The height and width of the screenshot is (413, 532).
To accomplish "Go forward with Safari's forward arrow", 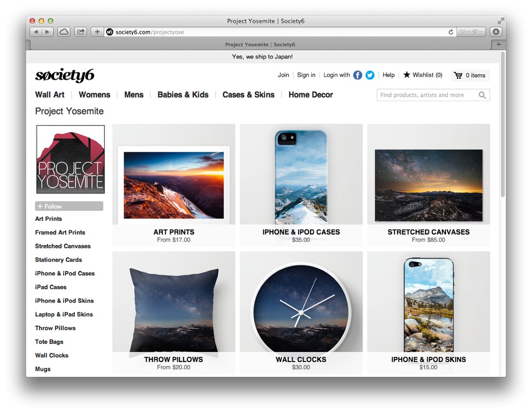I will [x=48, y=32].
